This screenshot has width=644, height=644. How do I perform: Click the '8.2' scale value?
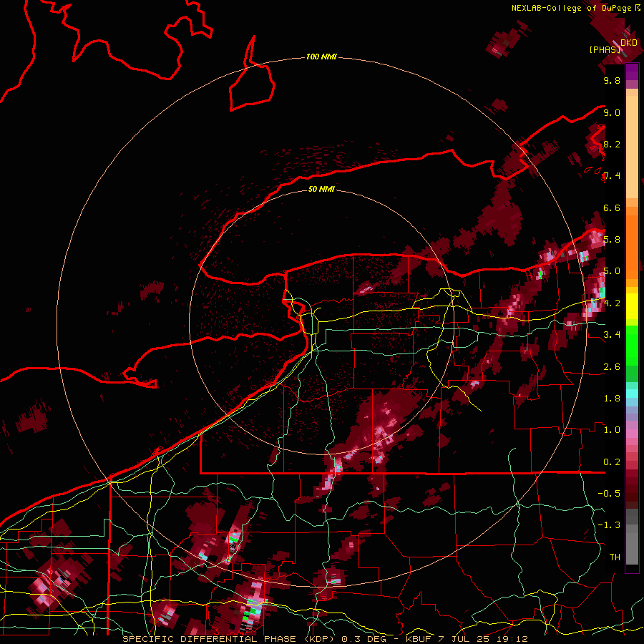coord(612,145)
